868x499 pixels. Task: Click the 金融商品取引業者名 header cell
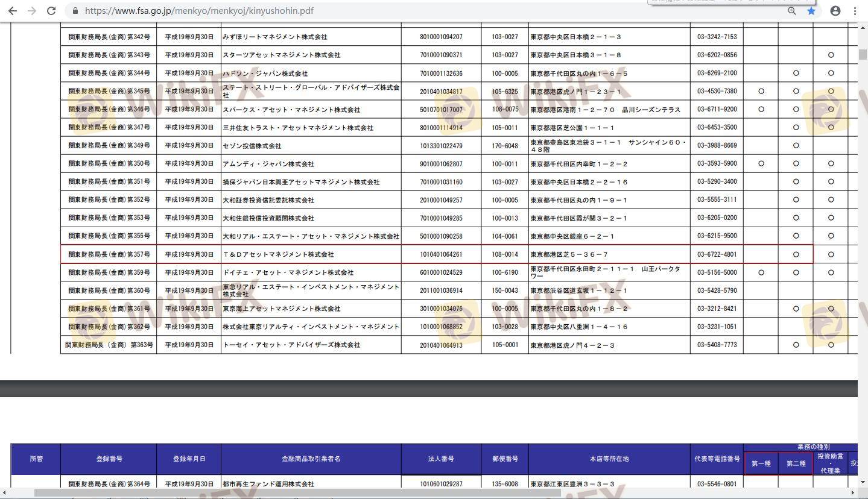tap(311, 459)
